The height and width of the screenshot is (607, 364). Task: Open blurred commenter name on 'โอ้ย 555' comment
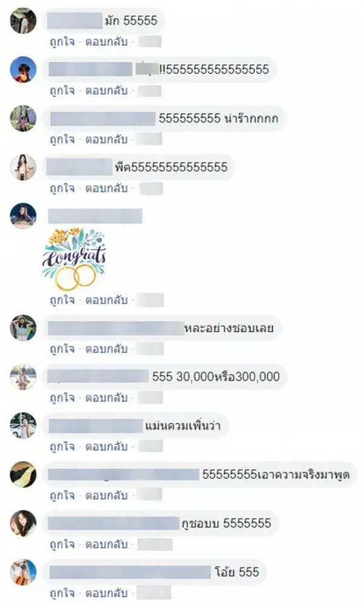pyautogui.click(x=130, y=572)
